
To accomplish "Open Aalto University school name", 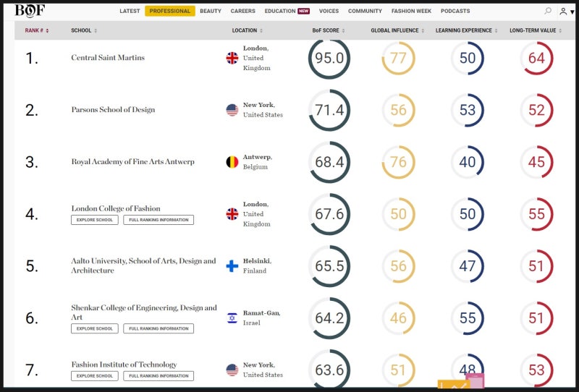I will tap(143, 265).
